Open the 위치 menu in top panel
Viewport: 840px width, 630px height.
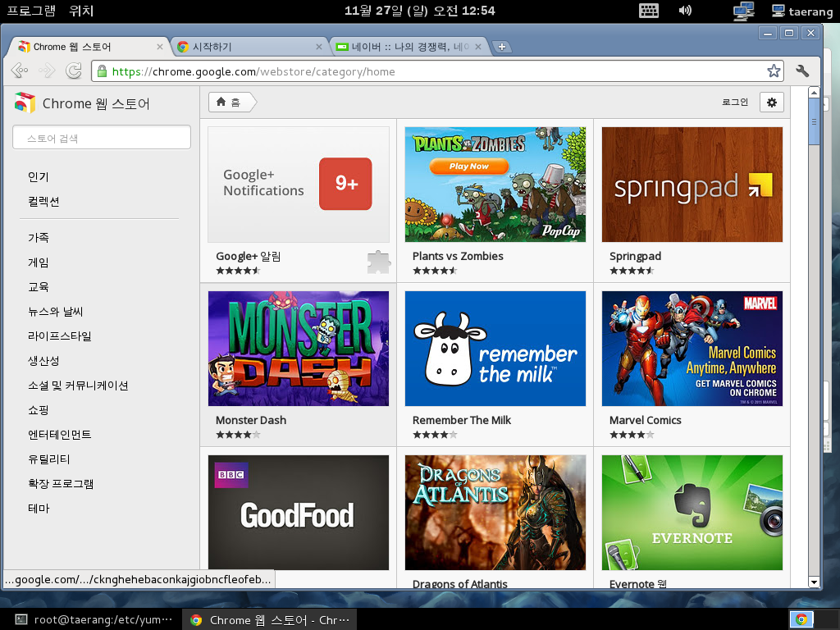(81, 11)
